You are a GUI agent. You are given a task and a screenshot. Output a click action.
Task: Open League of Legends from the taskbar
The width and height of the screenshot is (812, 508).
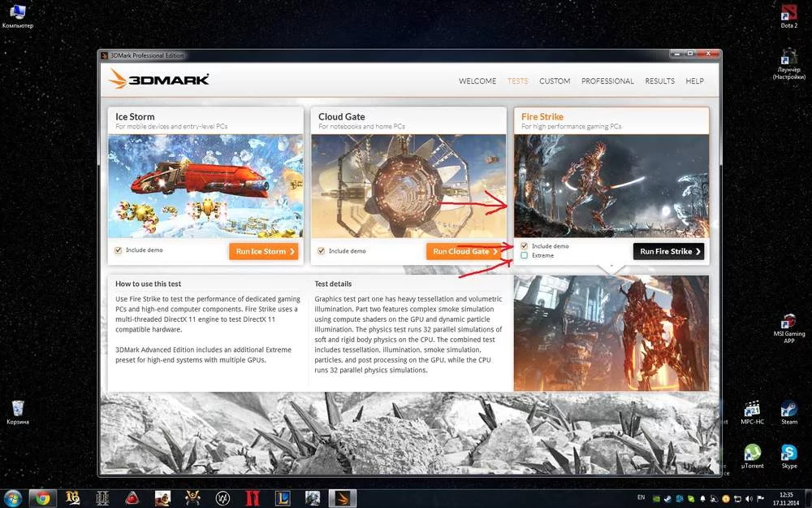282,499
